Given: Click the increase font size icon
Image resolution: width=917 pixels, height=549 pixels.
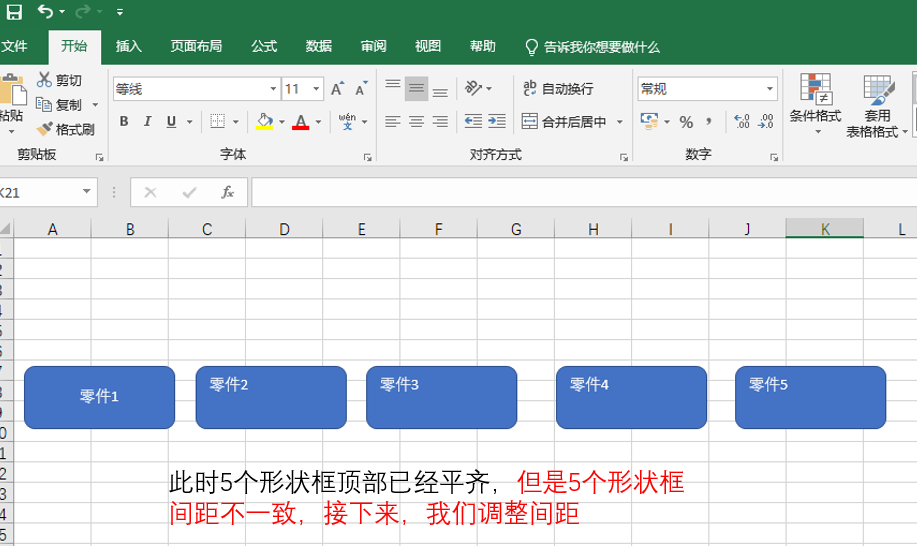Looking at the screenshot, I should (x=337, y=89).
